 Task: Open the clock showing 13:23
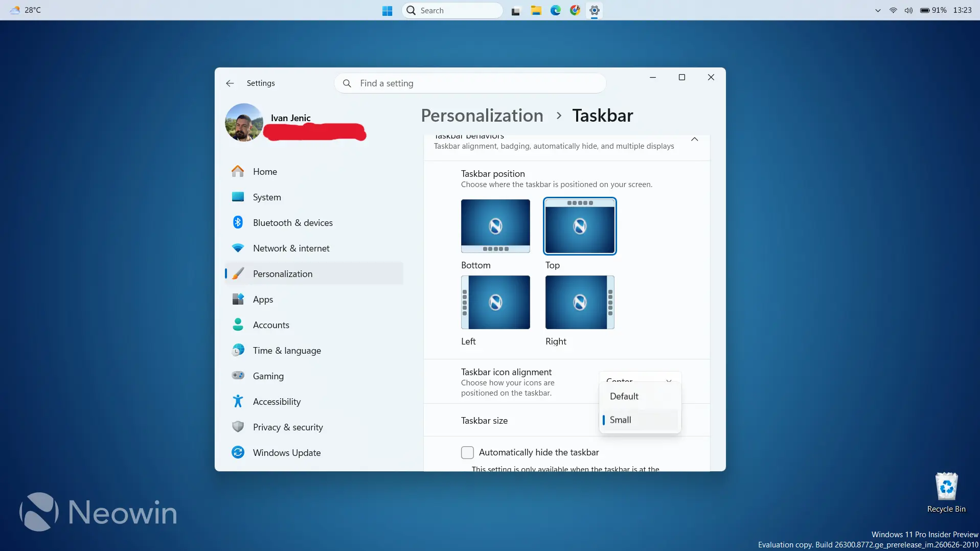(962, 10)
